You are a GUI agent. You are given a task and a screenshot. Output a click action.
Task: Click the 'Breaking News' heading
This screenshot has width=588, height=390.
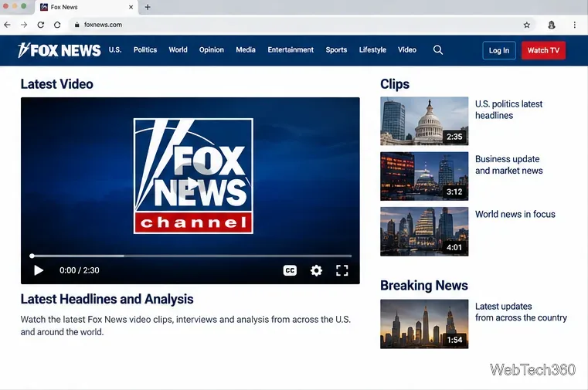tap(424, 286)
